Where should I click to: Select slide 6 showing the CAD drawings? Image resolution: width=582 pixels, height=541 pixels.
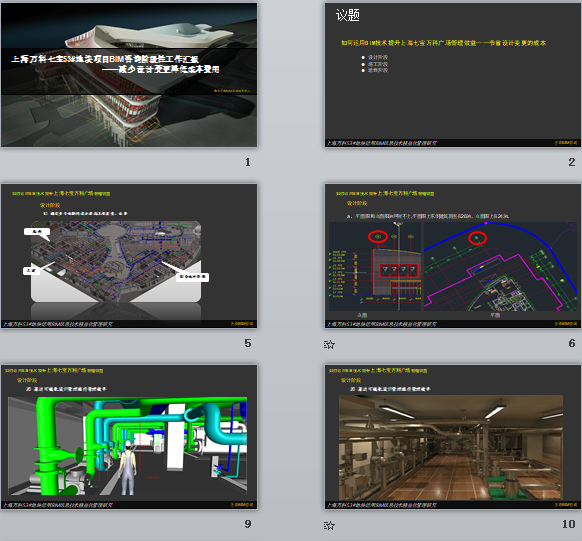(x=452, y=256)
